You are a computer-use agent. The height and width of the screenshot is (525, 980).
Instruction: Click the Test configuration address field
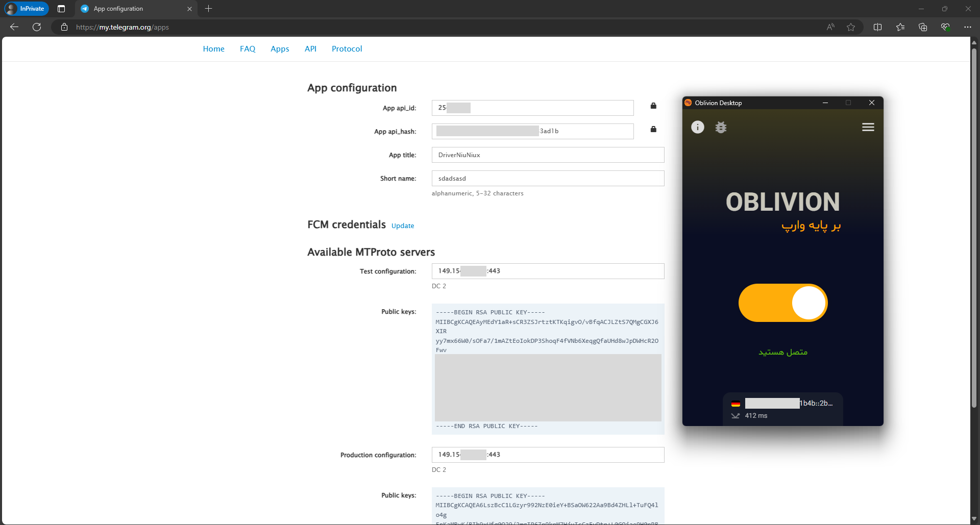[548, 271]
